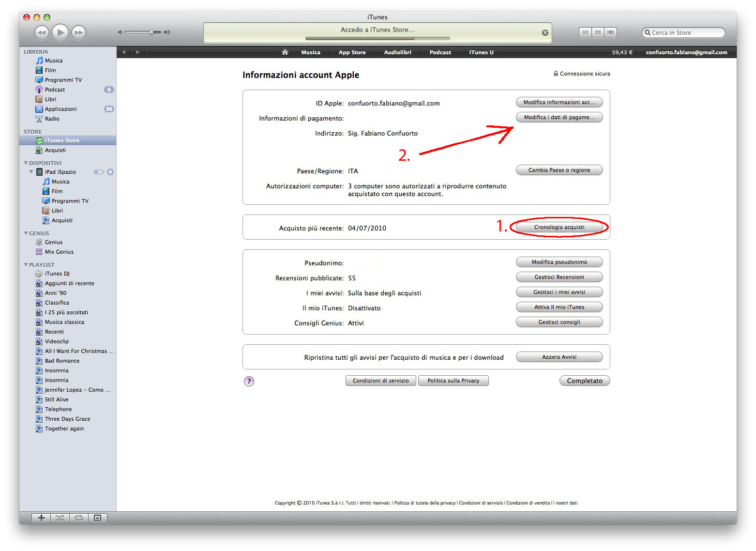756x551 pixels.
Task: Go back in the store navigation
Action: coord(123,52)
